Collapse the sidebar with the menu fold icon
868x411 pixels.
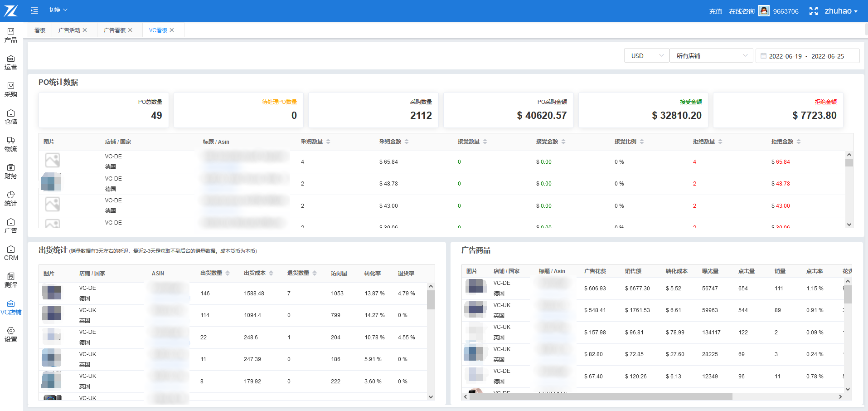coord(34,10)
